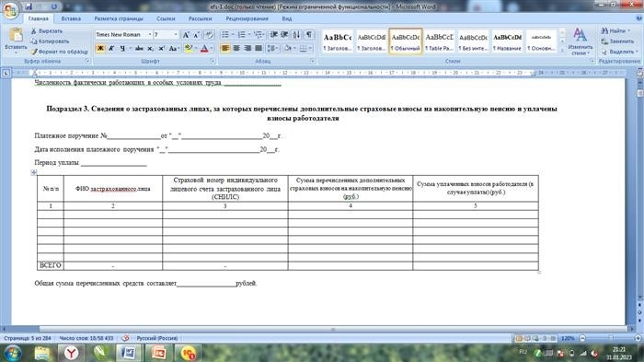Expand the styles gallery
Viewport: 644px width, 362px height.
coord(562,50)
